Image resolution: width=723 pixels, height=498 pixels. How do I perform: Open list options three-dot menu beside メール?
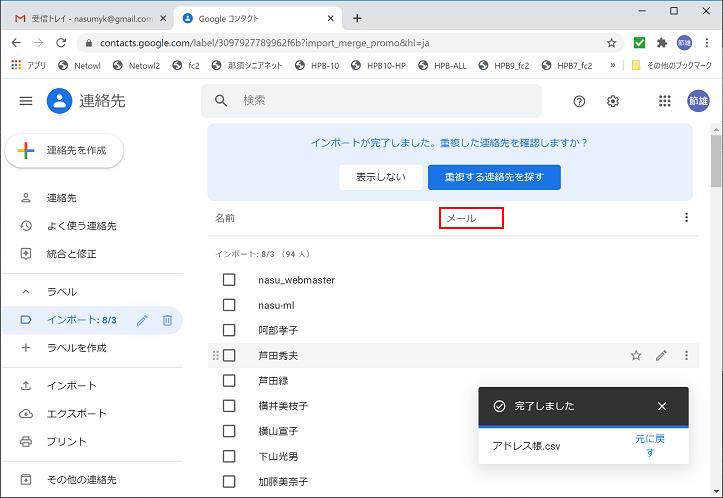pyautogui.click(x=686, y=217)
